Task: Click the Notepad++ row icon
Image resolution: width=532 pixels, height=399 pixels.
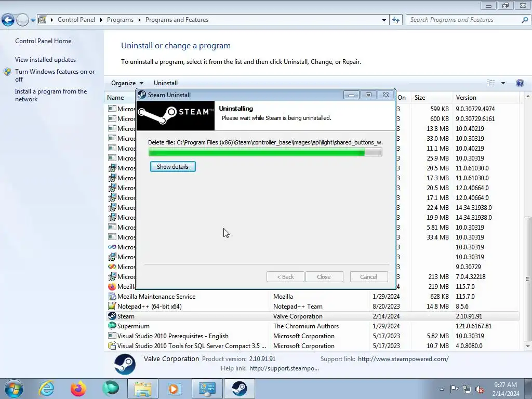Action: point(112,307)
